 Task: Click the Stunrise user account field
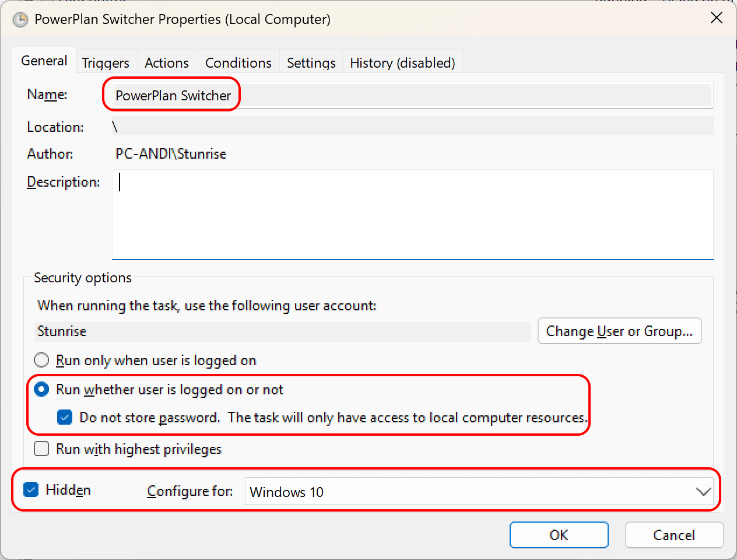pos(282,331)
